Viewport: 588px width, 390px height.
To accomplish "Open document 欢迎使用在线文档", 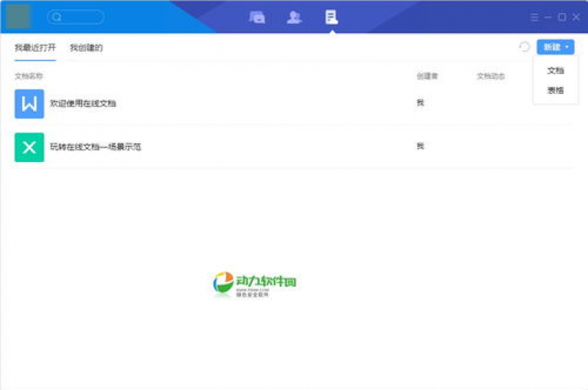I will coord(83,103).
